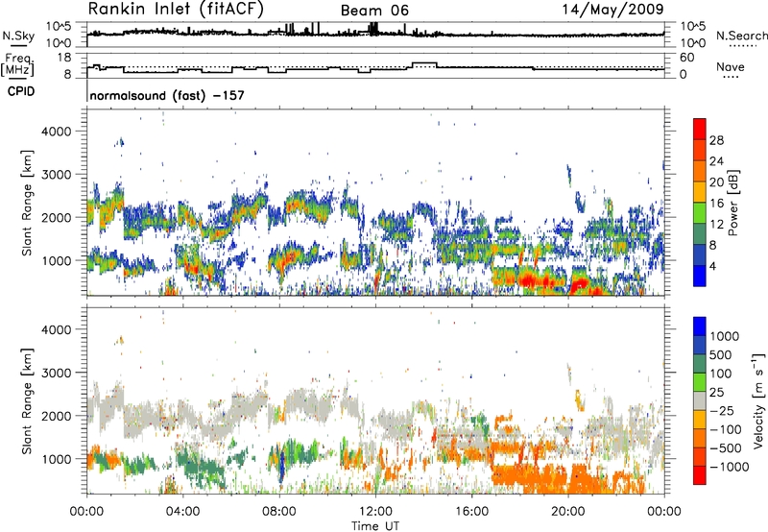Click velocity scale value '500'
The width and height of the screenshot is (768, 532).
click(721, 354)
